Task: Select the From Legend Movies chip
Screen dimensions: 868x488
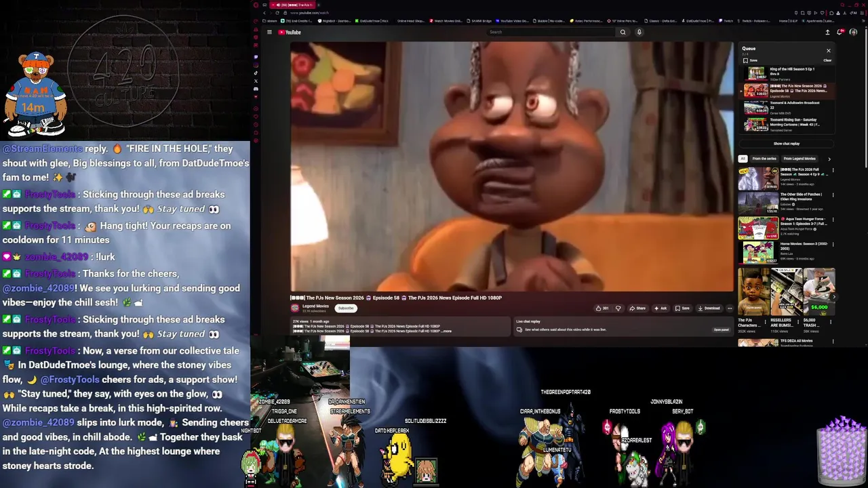Action: pyautogui.click(x=800, y=159)
